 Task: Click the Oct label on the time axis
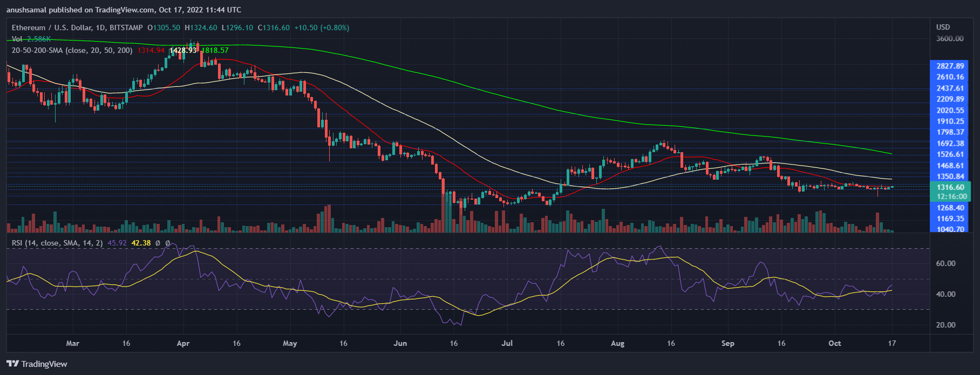click(834, 343)
